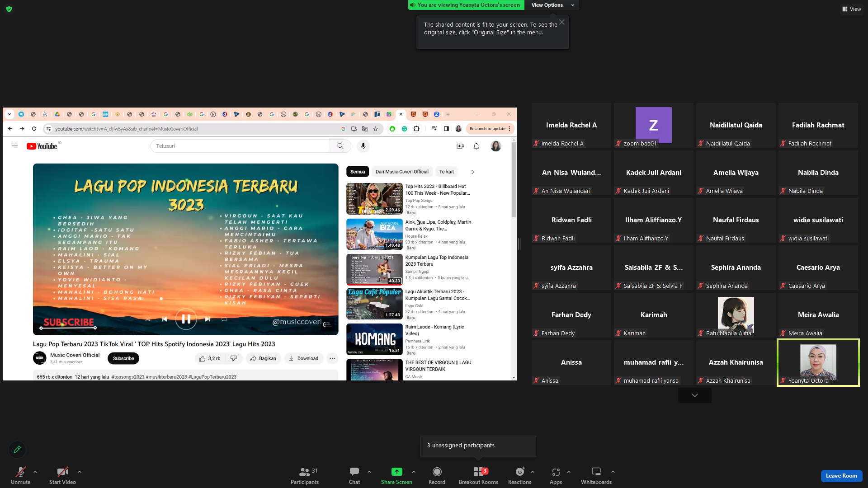This screenshot has width=868, height=488.
Task: Click browser reload button
Action: tap(34, 129)
